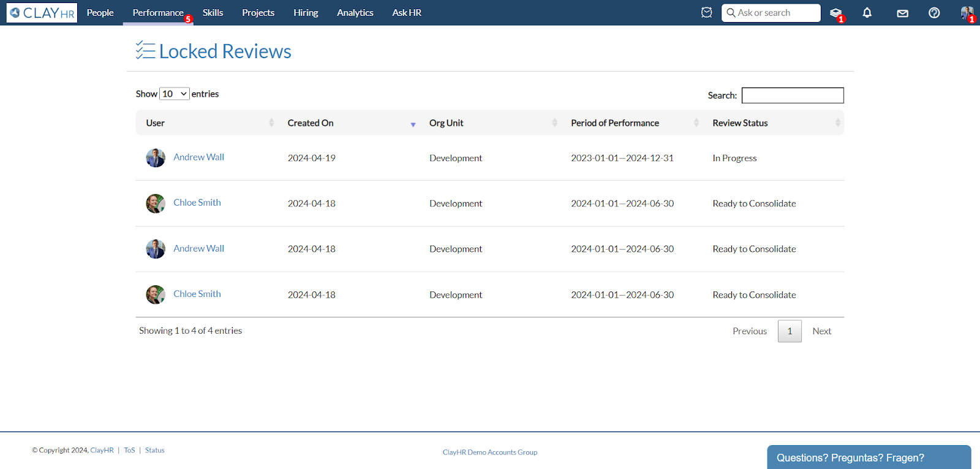Open the messages envelope icon

pyautogui.click(x=902, y=13)
